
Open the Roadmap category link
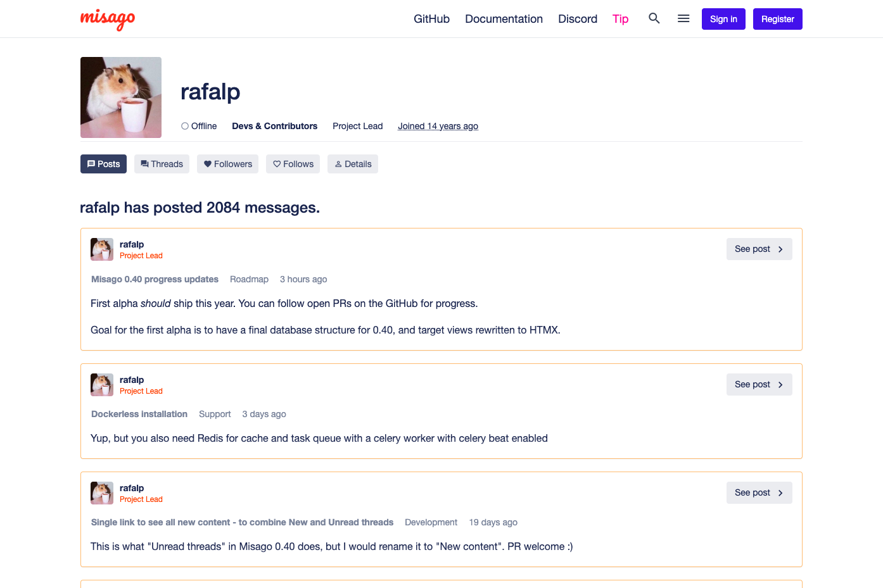[x=249, y=279]
